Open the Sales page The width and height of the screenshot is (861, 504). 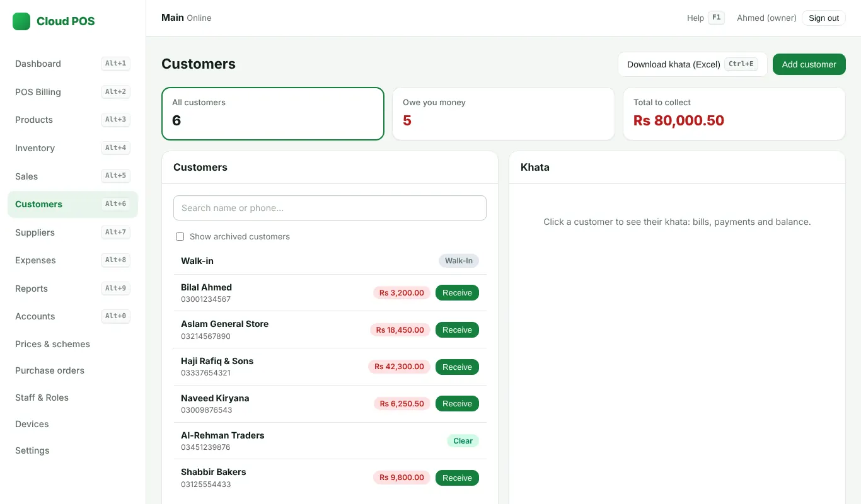pyautogui.click(x=72, y=176)
